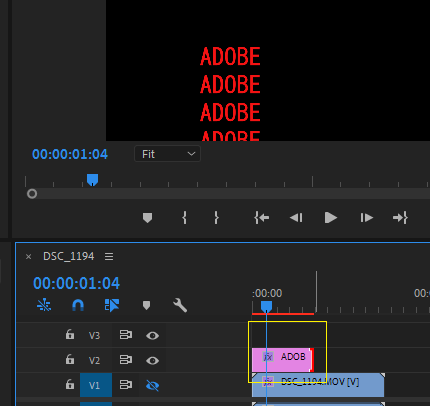
Task: Open the Fit zoom level dropdown
Action: tap(167, 154)
